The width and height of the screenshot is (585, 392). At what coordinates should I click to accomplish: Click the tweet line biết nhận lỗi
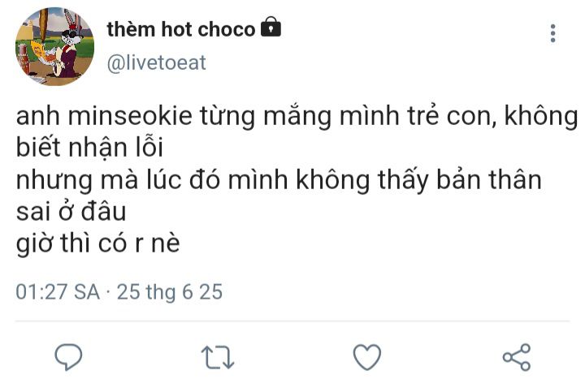(x=89, y=148)
